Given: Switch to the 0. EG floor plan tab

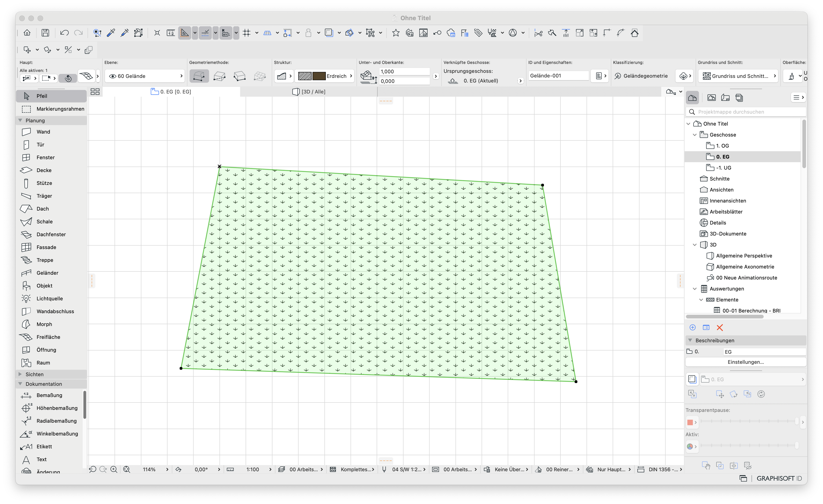Looking at the screenshot, I should pyautogui.click(x=171, y=91).
